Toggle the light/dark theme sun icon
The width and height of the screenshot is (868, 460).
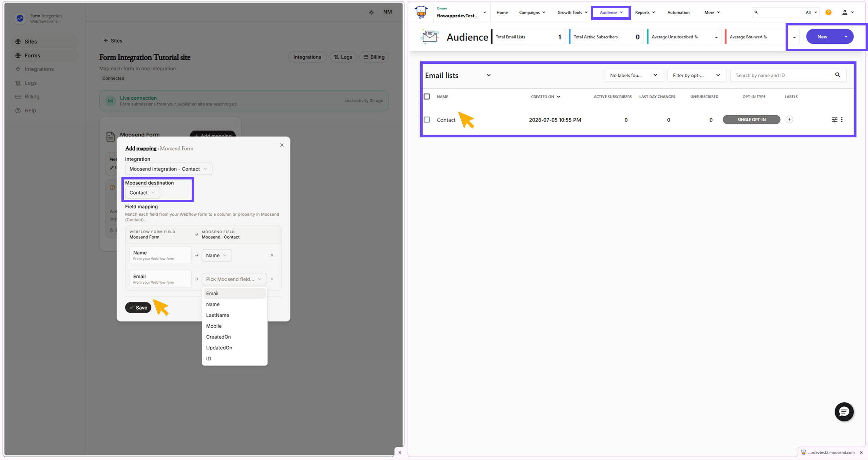(371, 12)
